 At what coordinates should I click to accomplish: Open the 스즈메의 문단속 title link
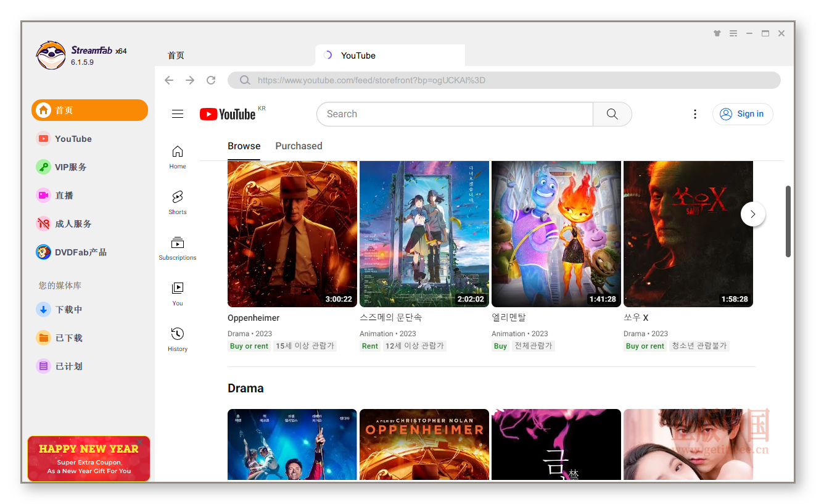click(x=390, y=318)
